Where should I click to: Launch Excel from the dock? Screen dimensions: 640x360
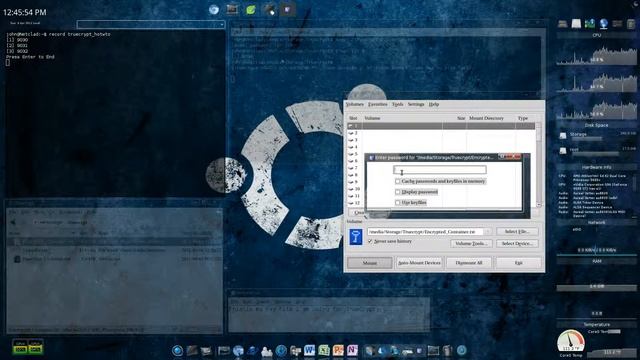click(x=324, y=350)
